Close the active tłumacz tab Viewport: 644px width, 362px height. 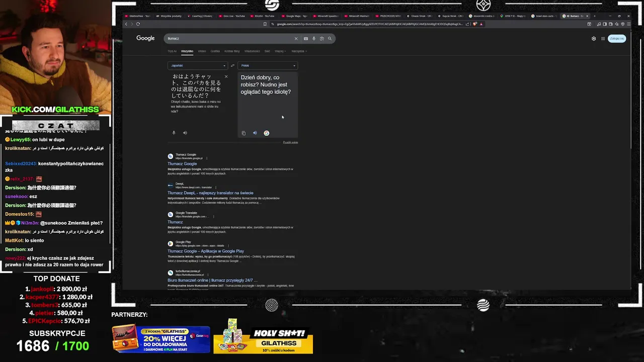[x=587, y=16]
